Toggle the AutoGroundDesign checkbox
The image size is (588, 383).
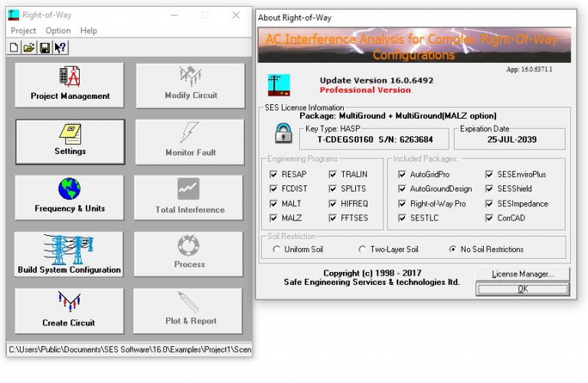[402, 188]
